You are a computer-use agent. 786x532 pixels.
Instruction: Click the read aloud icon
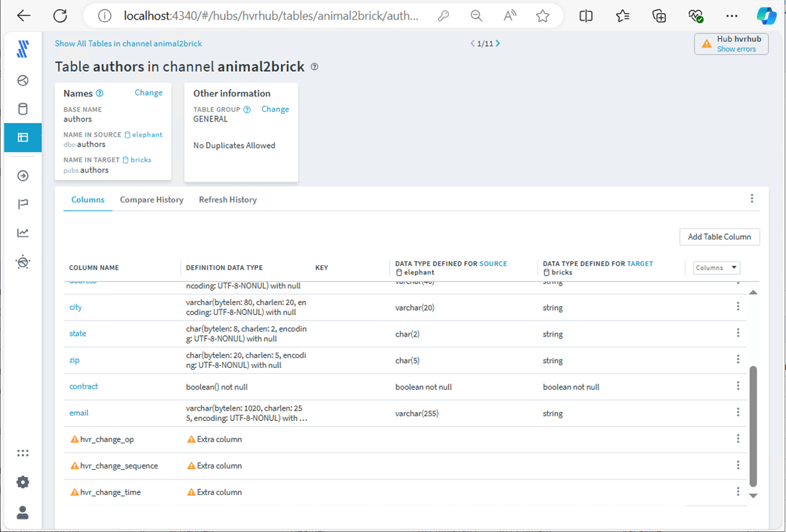click(510, 16)
